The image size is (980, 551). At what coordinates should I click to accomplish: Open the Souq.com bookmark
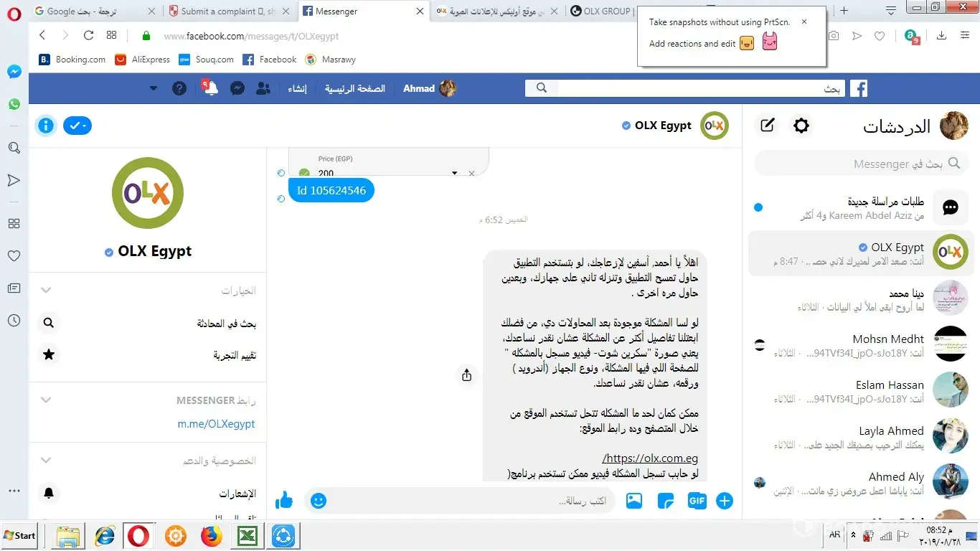(207, 60)
